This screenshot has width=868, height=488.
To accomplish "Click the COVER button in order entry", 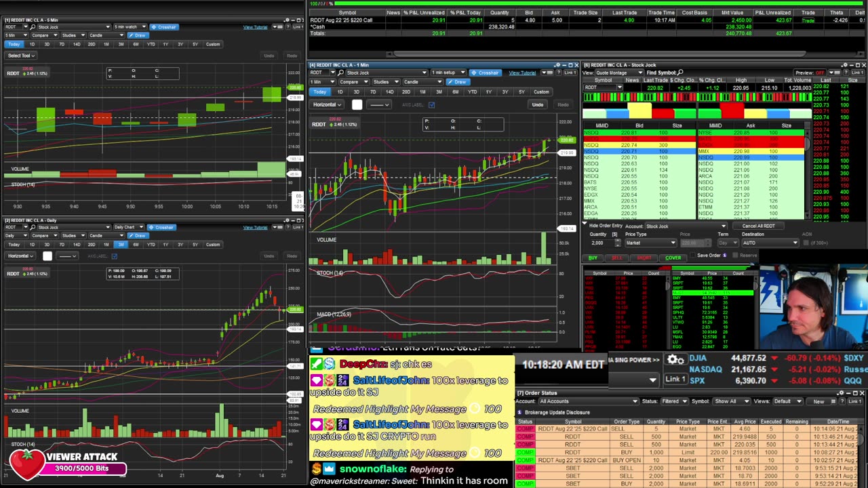I will (673, 258).
